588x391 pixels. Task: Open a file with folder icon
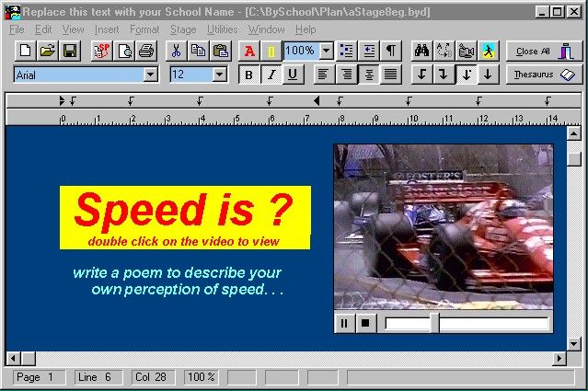pyautogui.click(x=48, y=51)
